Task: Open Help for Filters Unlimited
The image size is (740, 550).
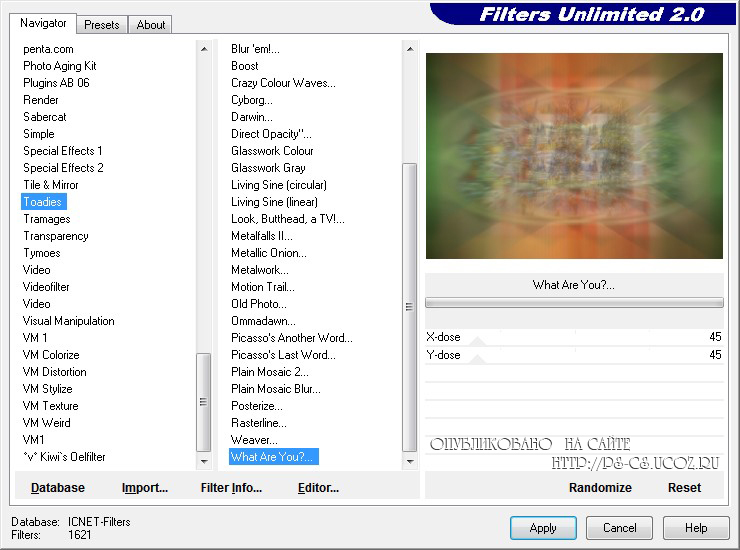Action: coord(696,528)
